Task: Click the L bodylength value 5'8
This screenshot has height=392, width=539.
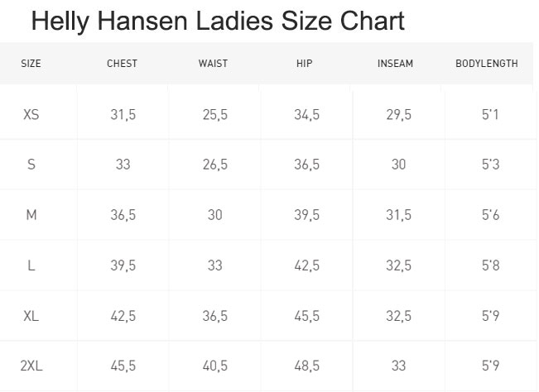Action: (490, 265)
